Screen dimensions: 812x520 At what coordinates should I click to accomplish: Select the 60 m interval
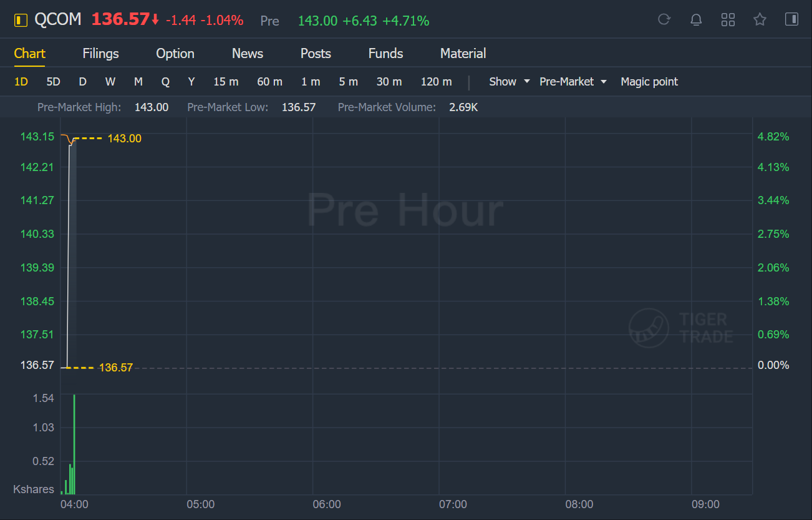[x=269, y=82]
